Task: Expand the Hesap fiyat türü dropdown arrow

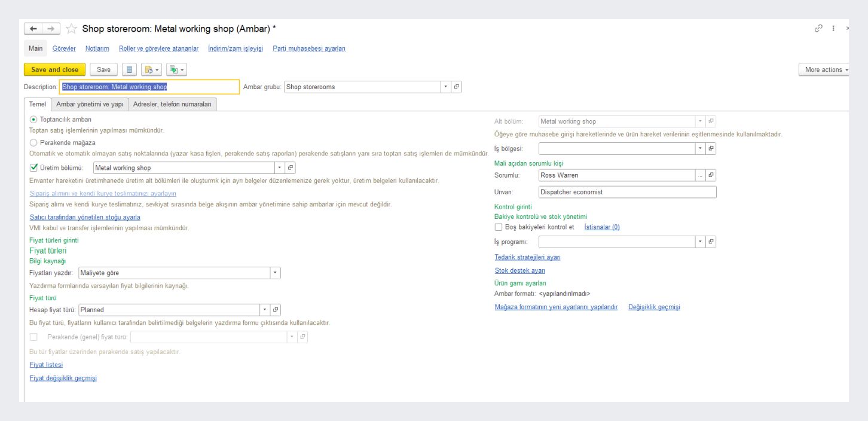Action: 265,310
